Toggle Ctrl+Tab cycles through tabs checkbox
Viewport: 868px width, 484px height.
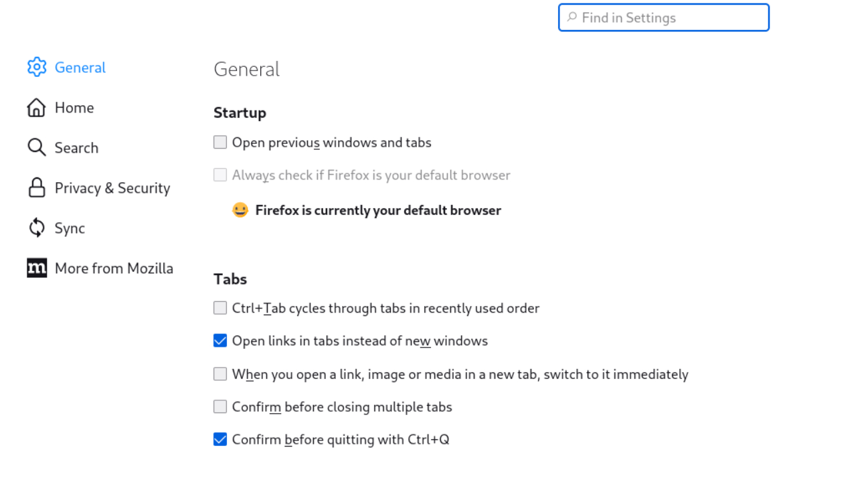[x=220, y=308]
